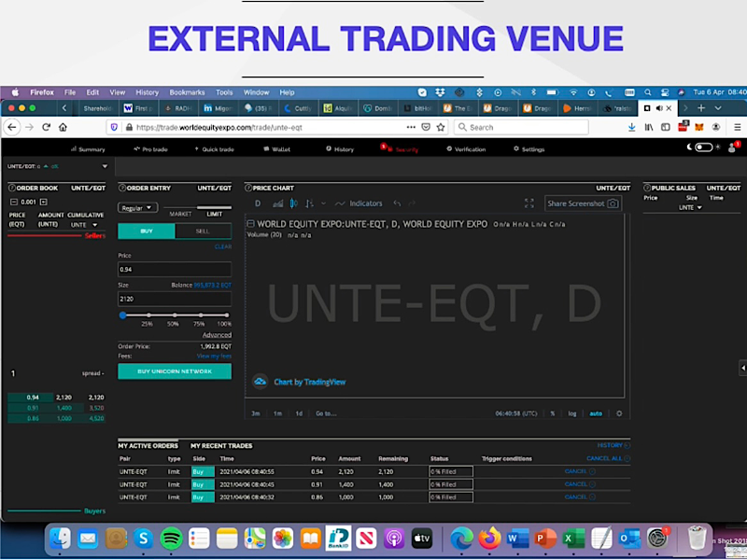The width and height of the screenshot is (747, 560).
Task: Click the View my fees link
Action: (x=214, y=357)
